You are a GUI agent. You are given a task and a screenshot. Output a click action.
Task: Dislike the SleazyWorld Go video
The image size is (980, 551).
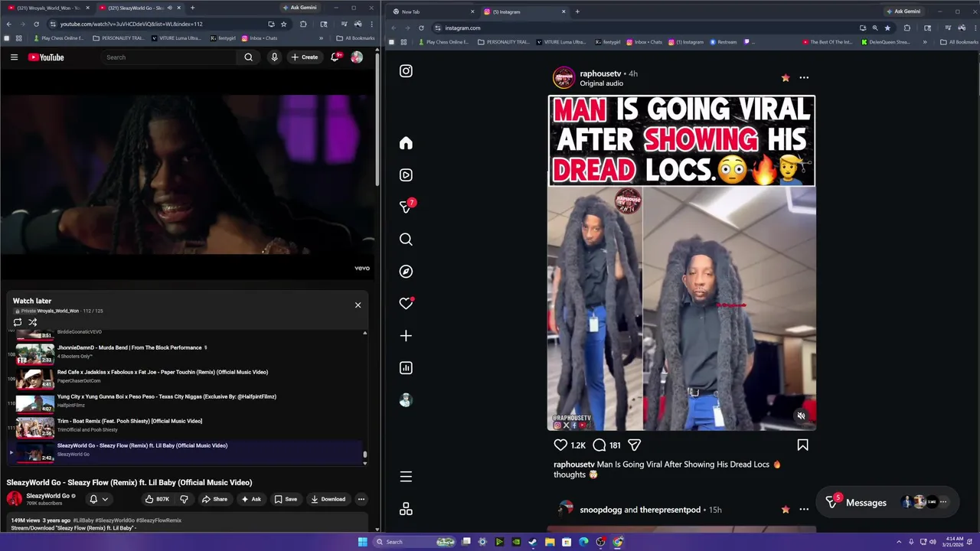184,499
